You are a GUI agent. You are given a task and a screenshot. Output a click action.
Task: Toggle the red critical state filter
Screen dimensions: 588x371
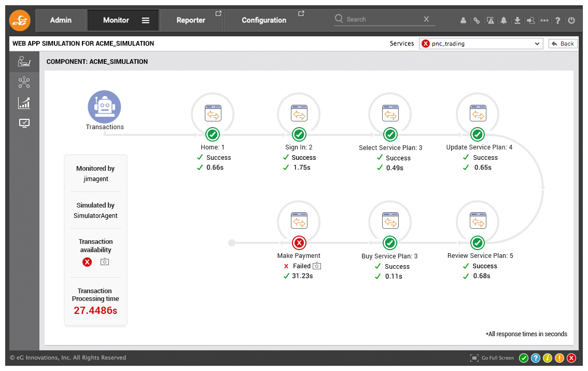tap(571, 358)
